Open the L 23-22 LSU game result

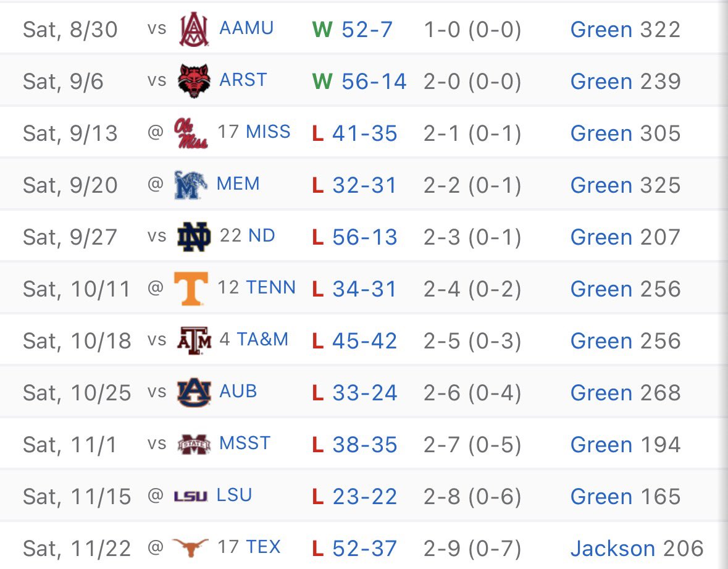click(354, 497)
